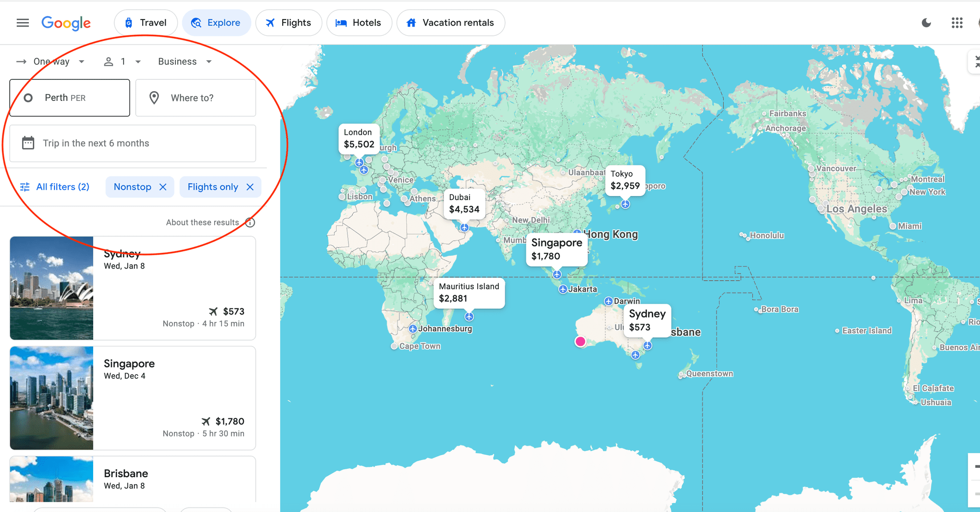Open the hamburger main menu

click(x=23, y=23)
